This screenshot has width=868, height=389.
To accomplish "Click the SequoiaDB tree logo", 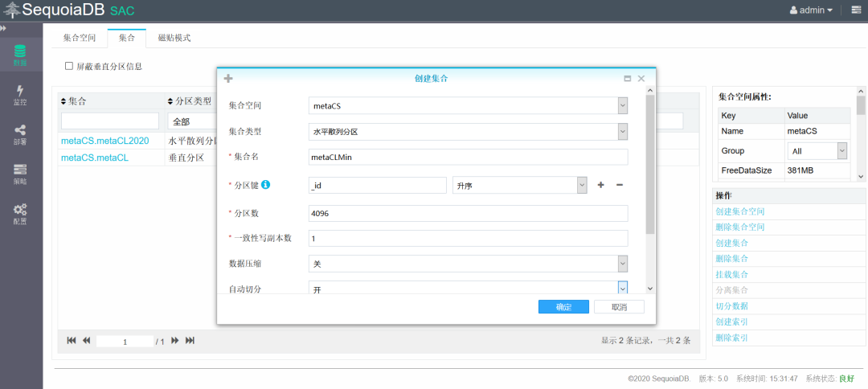I will 11,10.
